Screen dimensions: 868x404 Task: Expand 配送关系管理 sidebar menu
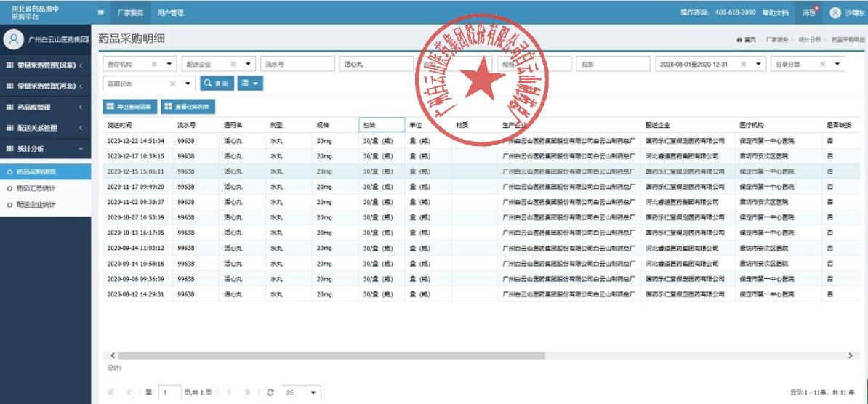tap(45, 128)
